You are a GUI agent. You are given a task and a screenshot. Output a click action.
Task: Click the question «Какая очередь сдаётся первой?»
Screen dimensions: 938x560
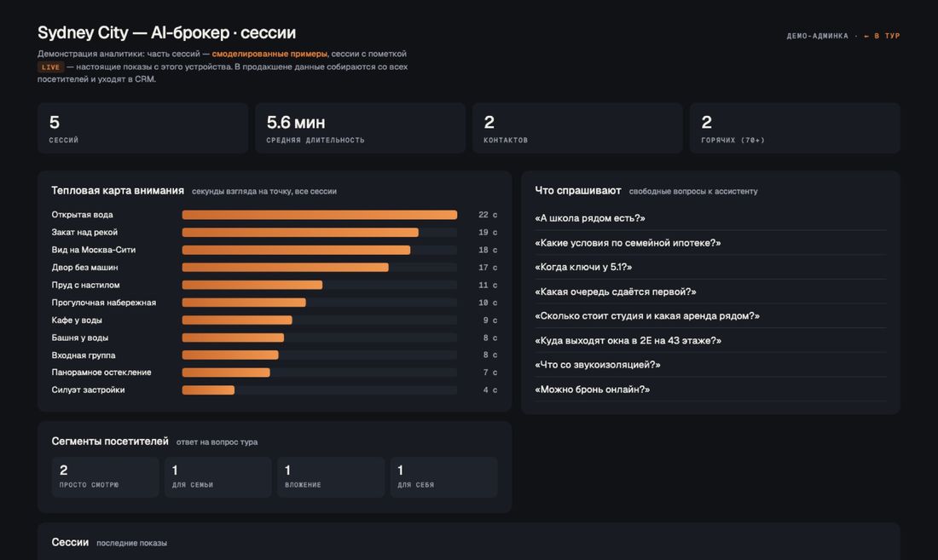(x=616, y=292)
